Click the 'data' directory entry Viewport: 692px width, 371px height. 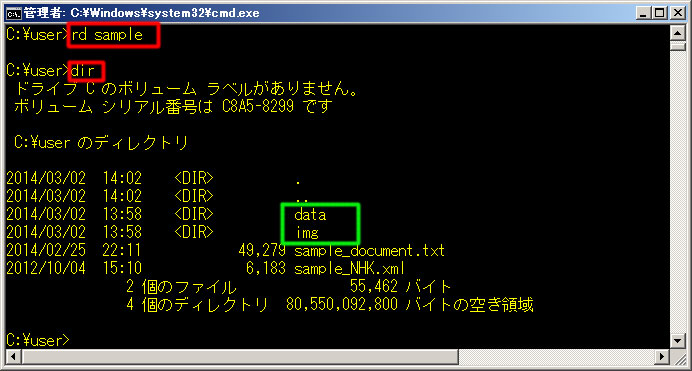[310, 215]
